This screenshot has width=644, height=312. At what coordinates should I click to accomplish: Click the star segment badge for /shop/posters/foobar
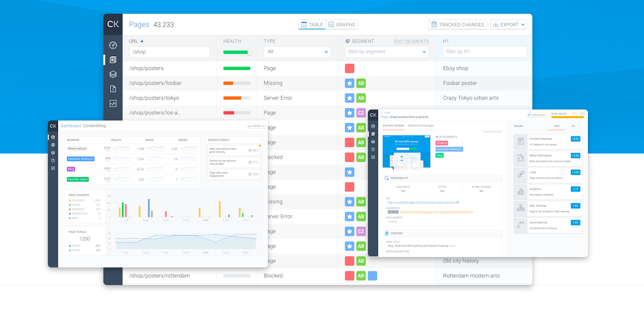pyautogui.click(x=349, y=83)
